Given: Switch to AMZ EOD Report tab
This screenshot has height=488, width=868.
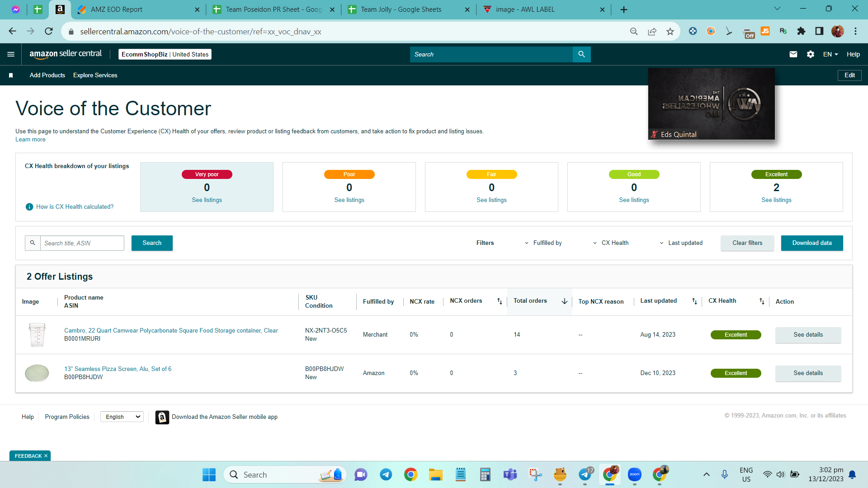Looking at the screenshot, I should point(138,9).
